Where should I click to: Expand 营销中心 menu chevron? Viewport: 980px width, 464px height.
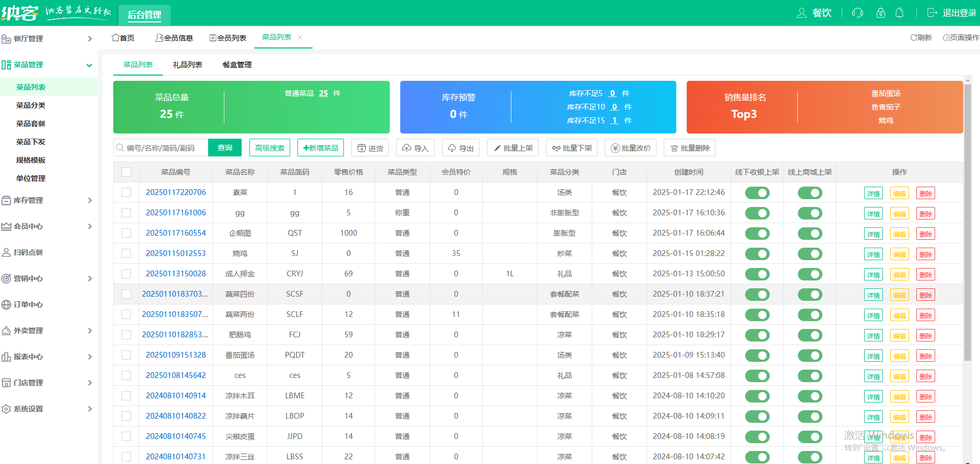pyautogui.click(x=90, y=278)
